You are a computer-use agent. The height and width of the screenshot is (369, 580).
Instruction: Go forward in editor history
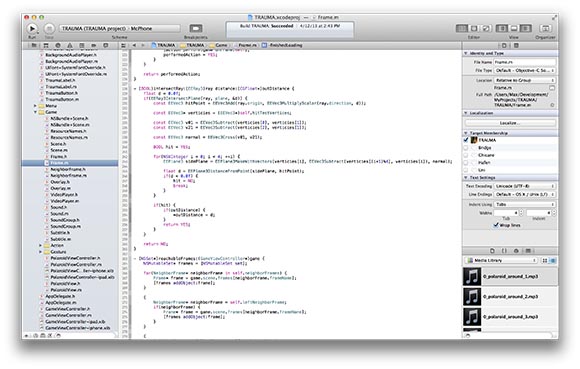(143, 45)
